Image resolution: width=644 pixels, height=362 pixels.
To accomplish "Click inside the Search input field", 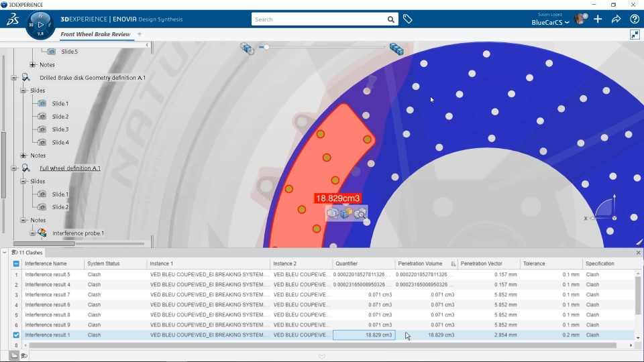I will tap(319, 19).
